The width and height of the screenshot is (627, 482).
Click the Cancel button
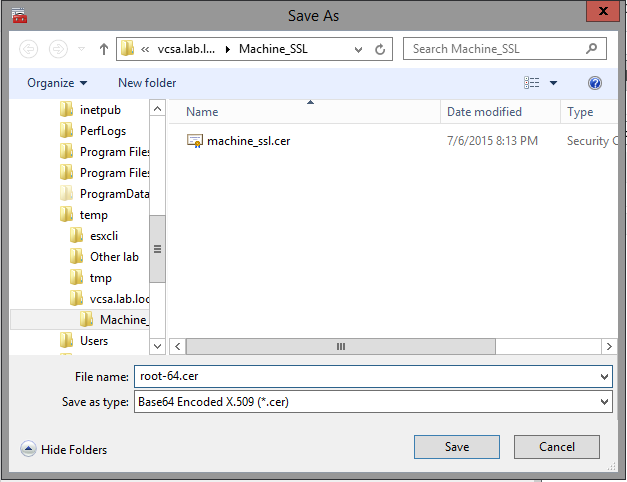coord(557,447)
